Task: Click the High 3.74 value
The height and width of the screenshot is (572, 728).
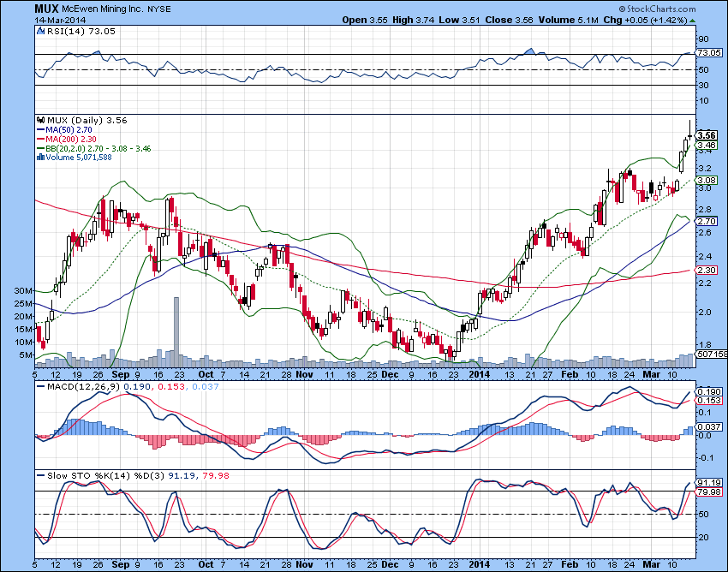Action: [413, 20]
